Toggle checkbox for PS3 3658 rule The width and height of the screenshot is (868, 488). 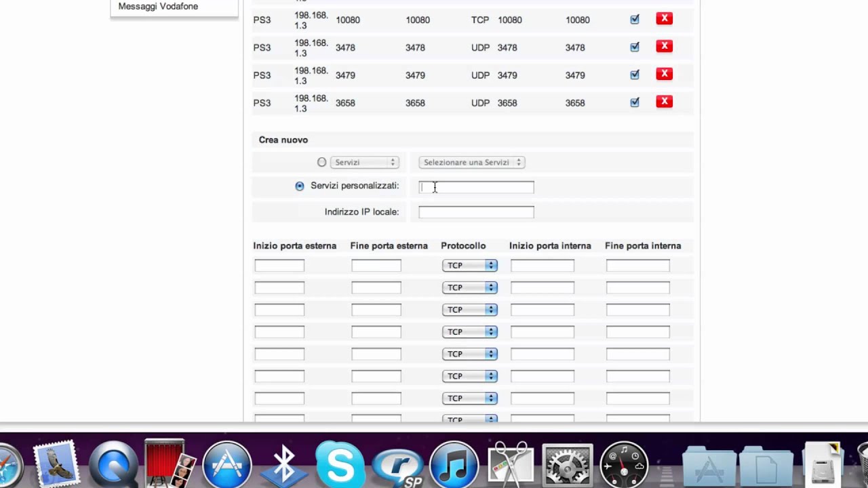635,103
